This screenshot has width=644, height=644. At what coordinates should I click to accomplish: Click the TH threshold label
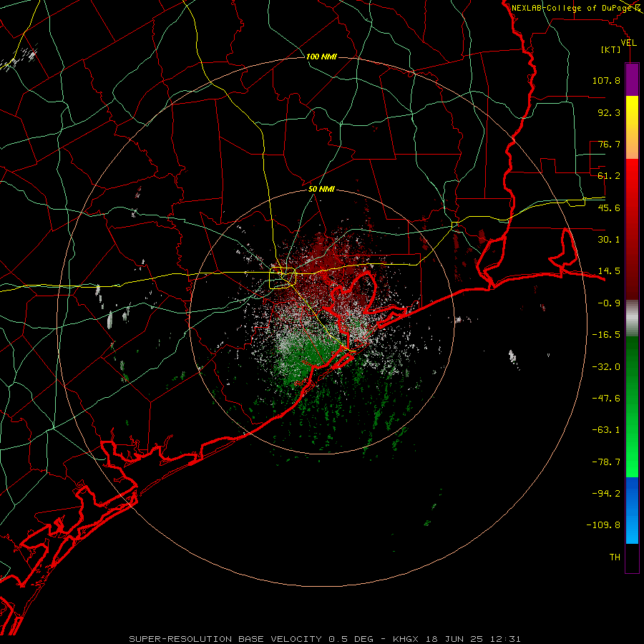(x=615, y=557)
